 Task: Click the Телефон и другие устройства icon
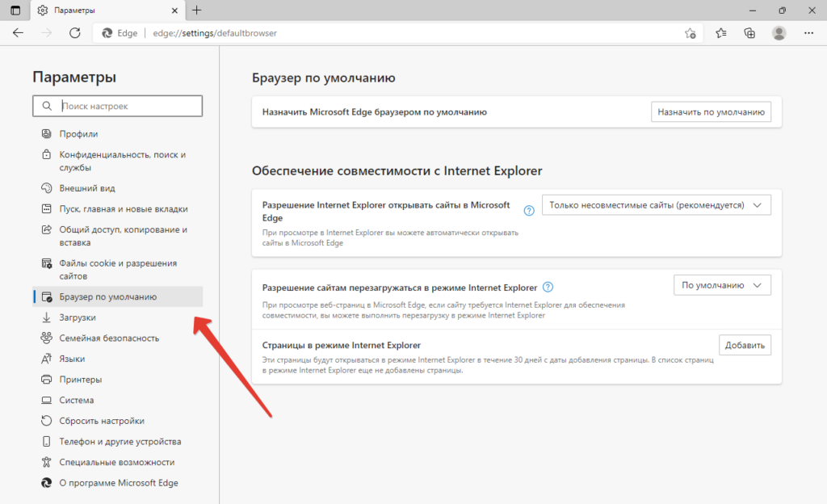pyautogui.click(x=46, y=441)
